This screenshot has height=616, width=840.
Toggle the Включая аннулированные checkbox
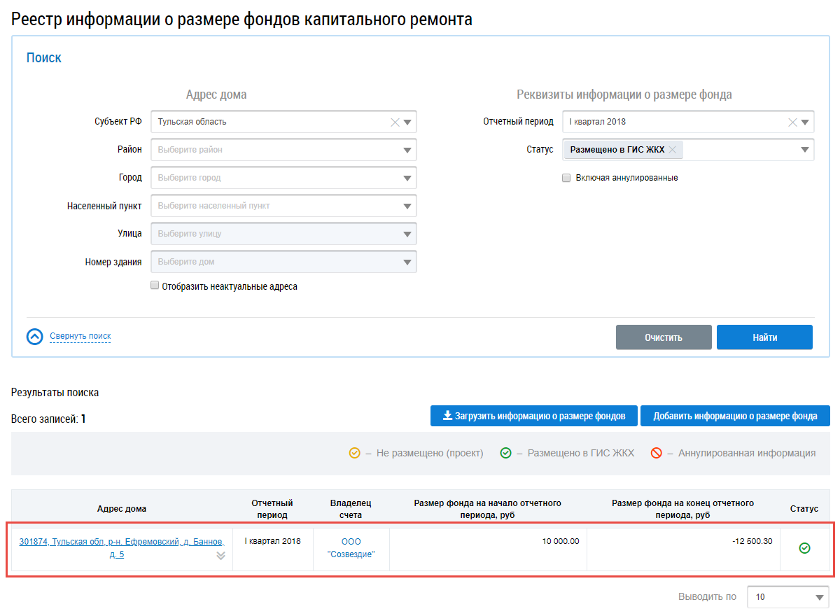(566, 178)
